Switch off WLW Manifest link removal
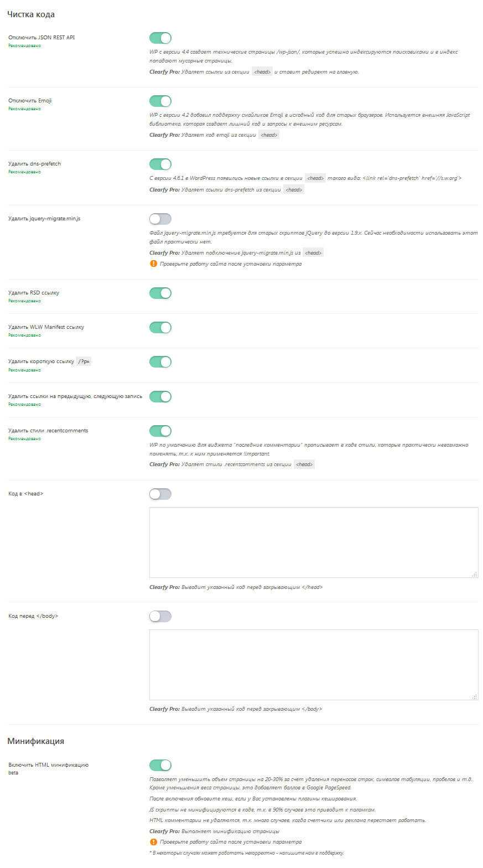The width and height of the screenshot is (483, 868). [x=160, y=328]
